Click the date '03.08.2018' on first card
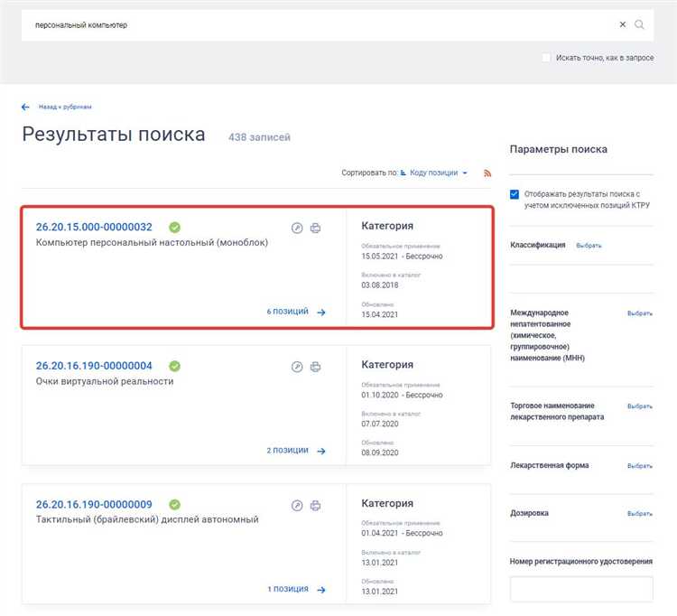 [380, 285]
